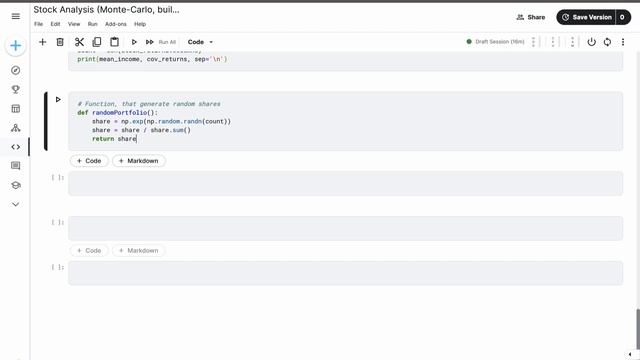Viewport: 640px width, 360px height.
Task: Click the Share button
Action: [531, 17]
